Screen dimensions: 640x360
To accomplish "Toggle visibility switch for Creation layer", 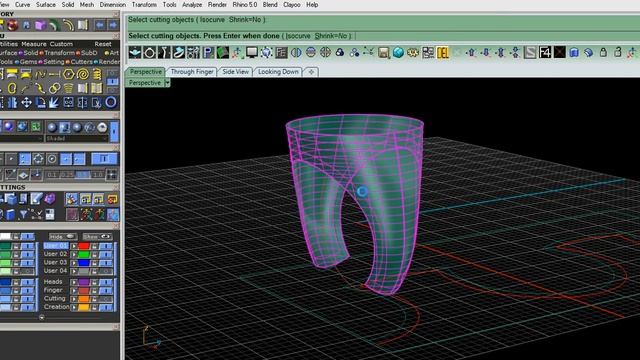I will [x=106, y=307].
